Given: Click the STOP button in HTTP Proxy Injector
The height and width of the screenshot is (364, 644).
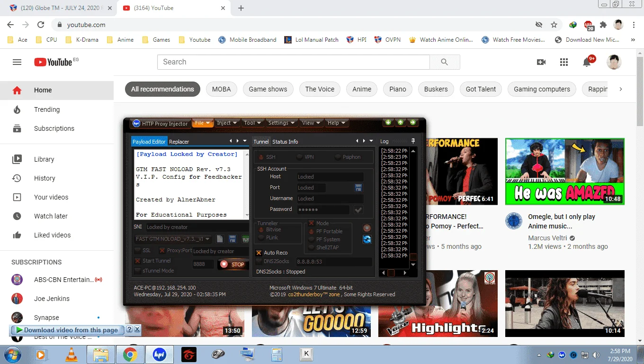Looking at the screenshot, I should (233, 264).
